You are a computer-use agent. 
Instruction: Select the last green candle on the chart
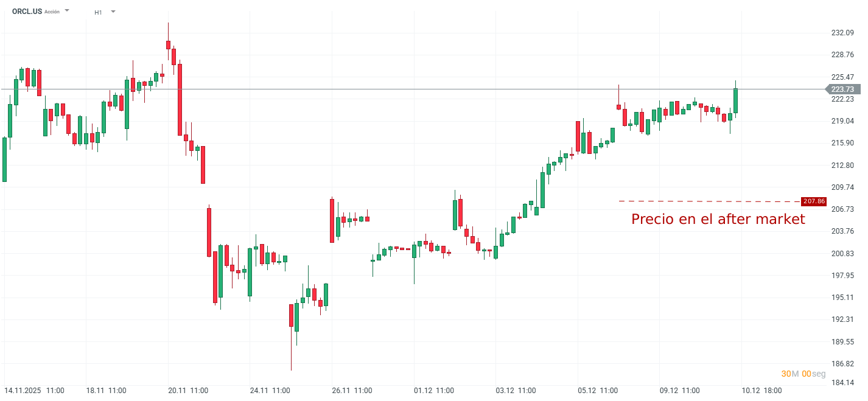point(735,100)
